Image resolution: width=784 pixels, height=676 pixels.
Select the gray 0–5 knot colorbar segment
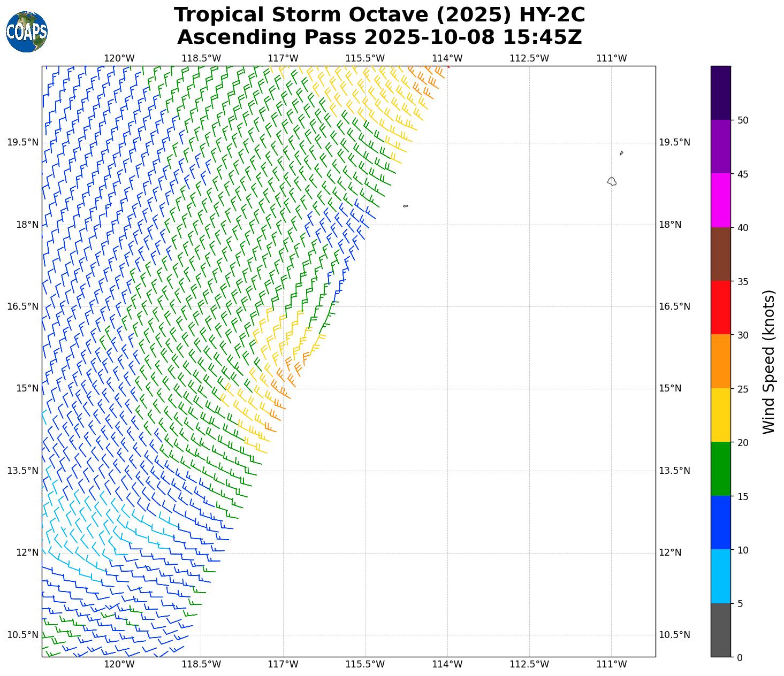(x=720, y=630)
